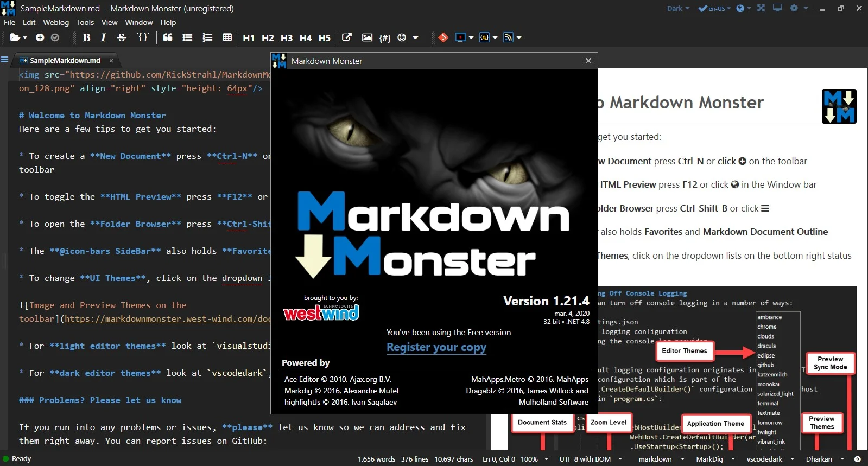This screenshot has height=466, width=868.
Task: Open the Git commit icon
Action: pos(443,37)
